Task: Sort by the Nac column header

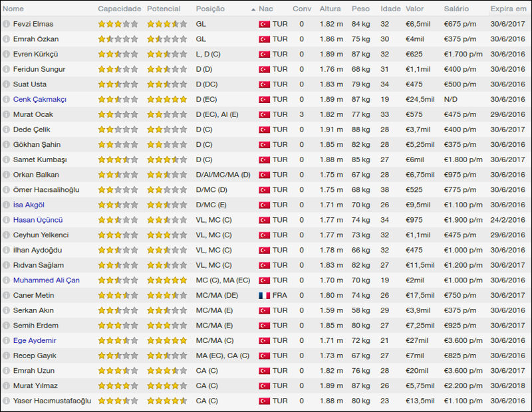Action: [266, 9]
